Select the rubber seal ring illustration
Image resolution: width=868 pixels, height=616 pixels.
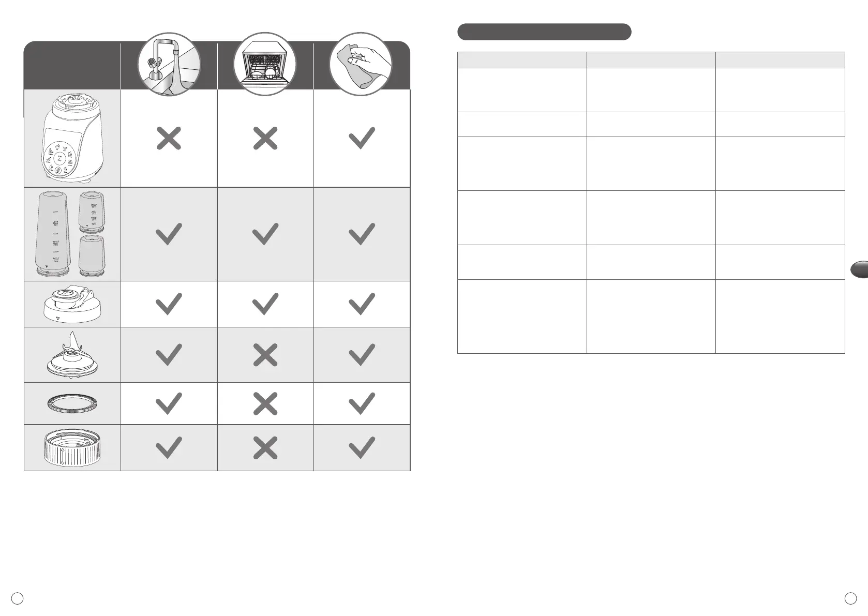pos(72,404)
